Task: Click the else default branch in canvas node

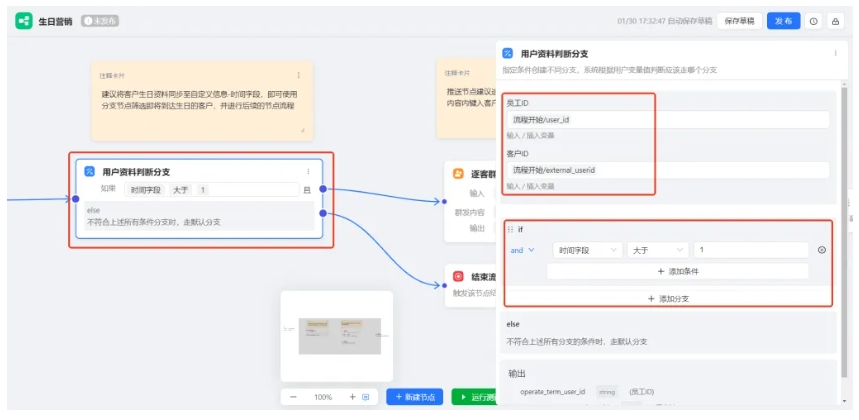Action: 199,216
